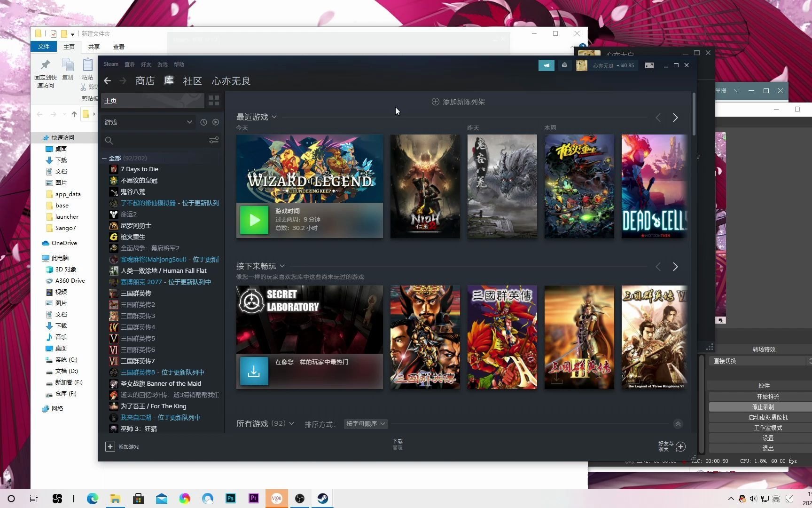Open Nioh 2 game cover
The height and width of the screenshot is (508, 812).
click(425, 186)
